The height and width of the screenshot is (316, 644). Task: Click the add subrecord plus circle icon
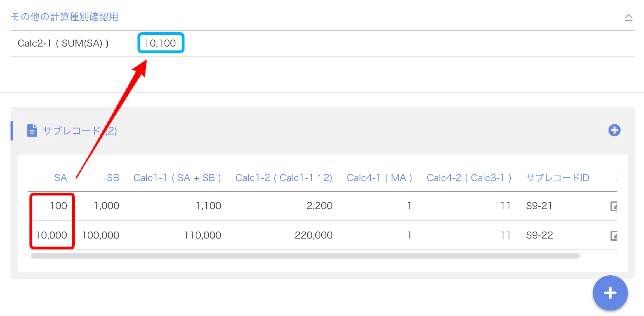614,130
